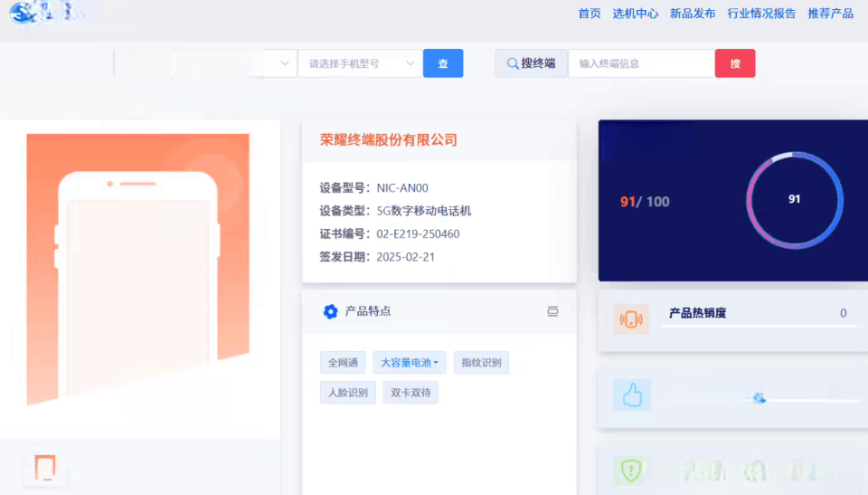Click the 人脸识别 feature tag
The image size is (868, 495).
pos(347,393)
